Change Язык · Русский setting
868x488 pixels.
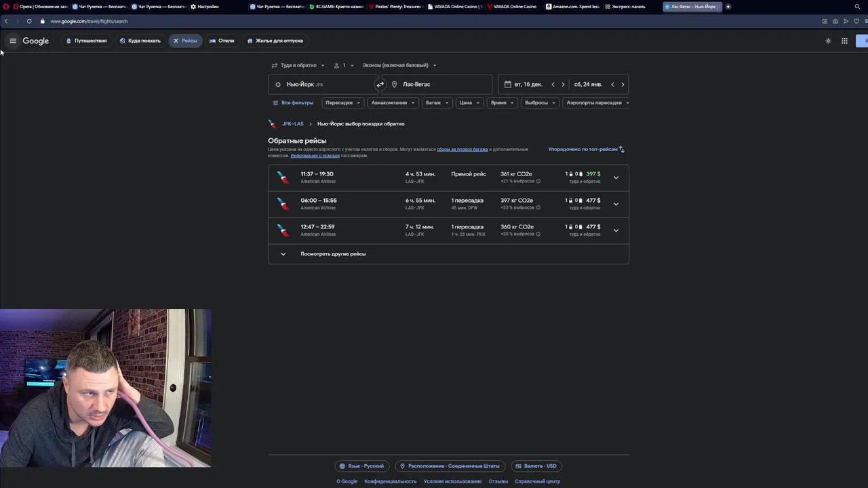pos(362,466)
